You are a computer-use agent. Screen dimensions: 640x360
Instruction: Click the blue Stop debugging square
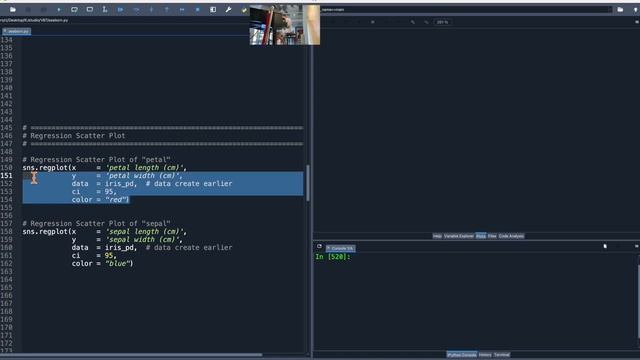click(x=198, y=9)
